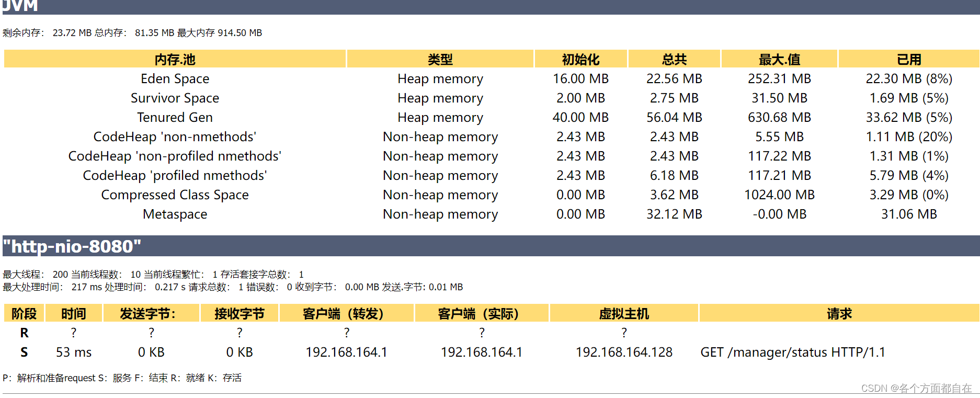Click Survivor Space used value 1.69 MB (5%)
The width and height of the screenshot is (980, 398).
tap(909, 98)
